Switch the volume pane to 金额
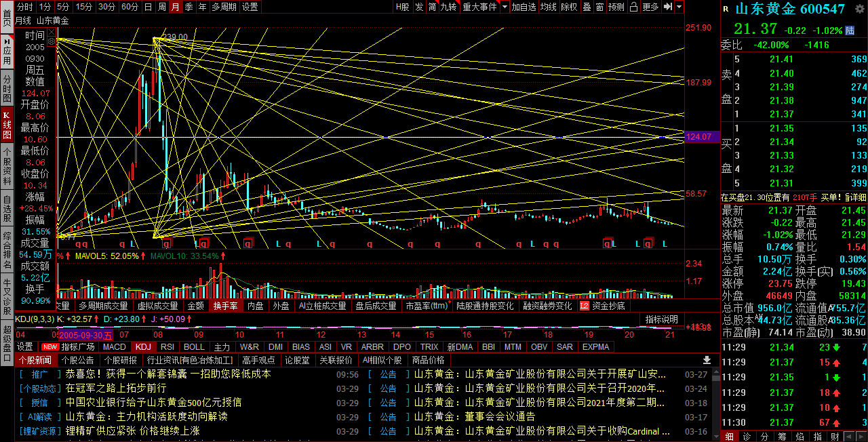 196,306
